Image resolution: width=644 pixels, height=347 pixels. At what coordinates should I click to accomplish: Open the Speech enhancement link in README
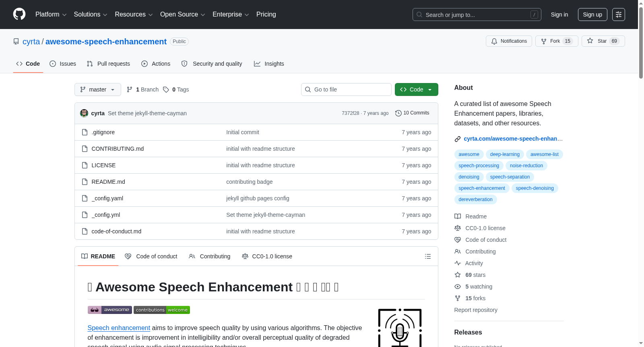(119, 328)
